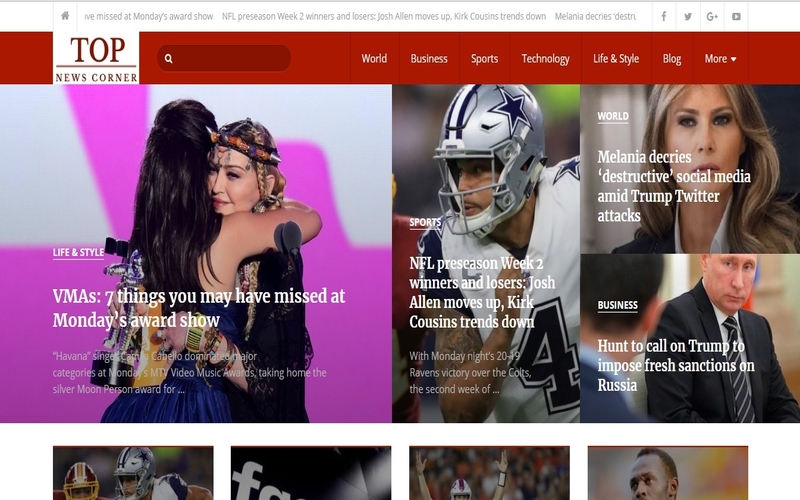Expand the More dropdown menu
The image size is (800, 500).
click(x=720, y=59)
